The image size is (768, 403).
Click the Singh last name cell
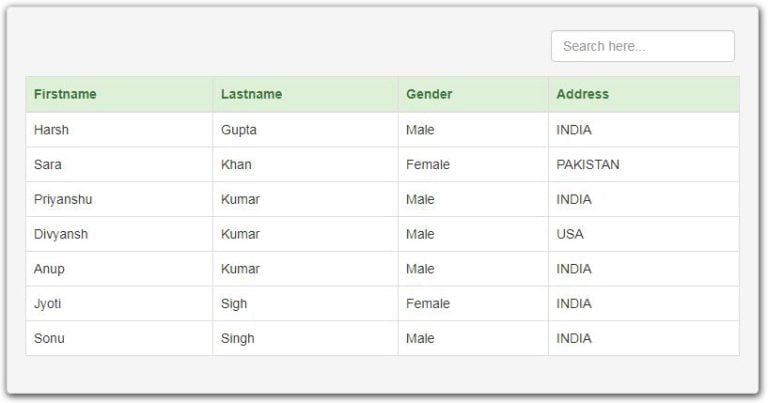[x=238, y=339]
